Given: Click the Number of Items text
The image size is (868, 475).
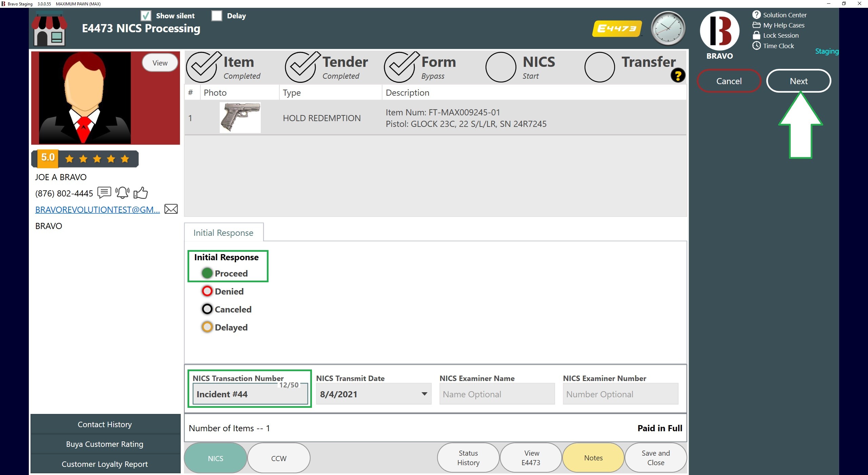Looking at the screenshot, I should coord(230,428).
